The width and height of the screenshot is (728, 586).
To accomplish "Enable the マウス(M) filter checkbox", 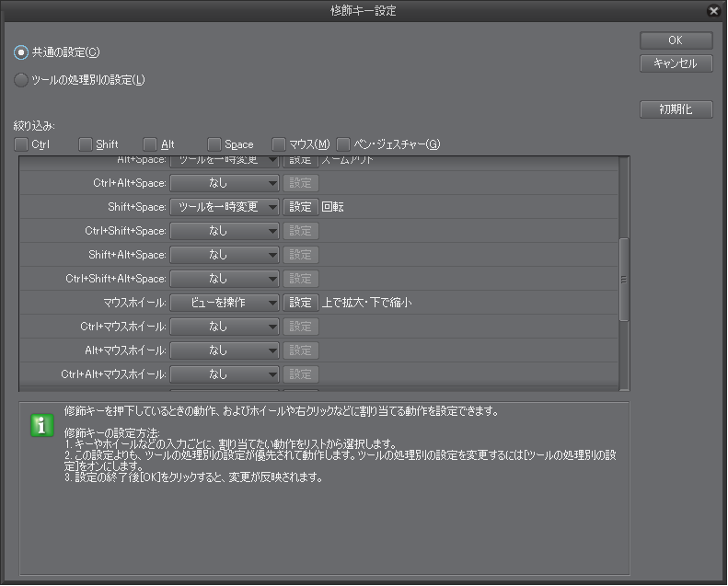I will coord(279,144).
